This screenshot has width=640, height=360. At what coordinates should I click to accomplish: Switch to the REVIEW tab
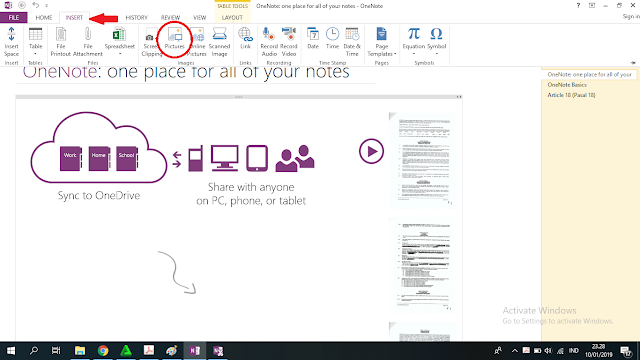click(x=170, y=18)
